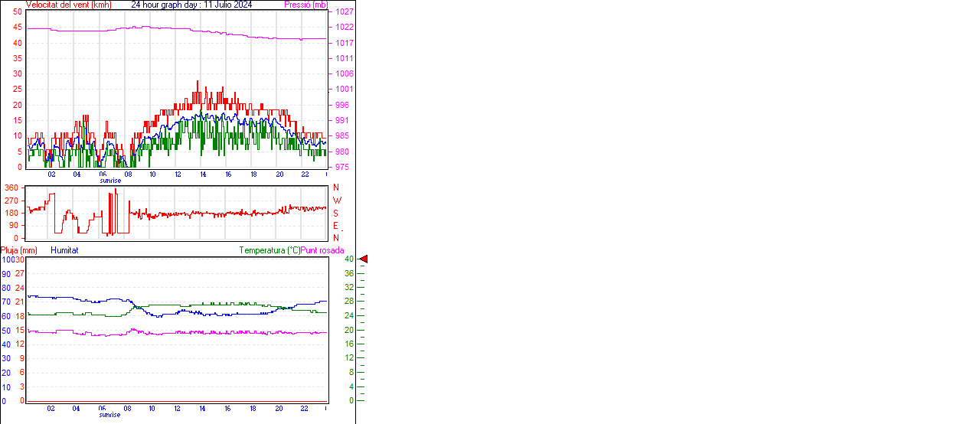The height and width of the screenshot is (424, 980).
Task: Click the 'Pluja (mm)' label
Action: coord(19,250)
